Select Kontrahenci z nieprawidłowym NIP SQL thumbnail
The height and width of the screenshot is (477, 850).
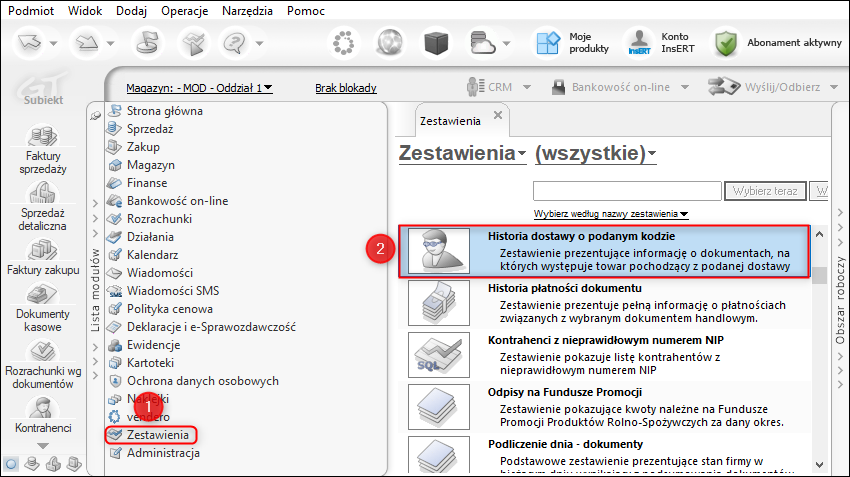[x=439, y=354]
